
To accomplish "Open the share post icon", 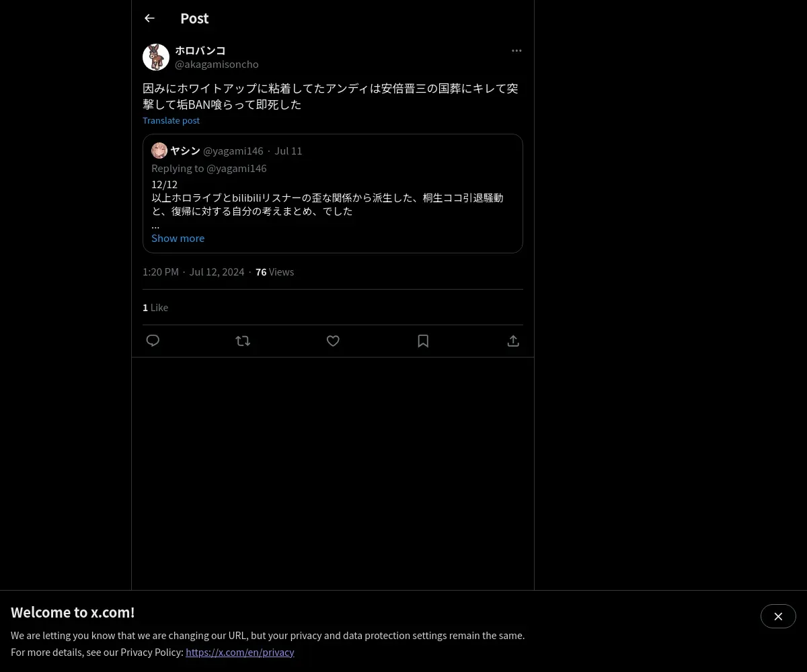I will tap(513, 341).
